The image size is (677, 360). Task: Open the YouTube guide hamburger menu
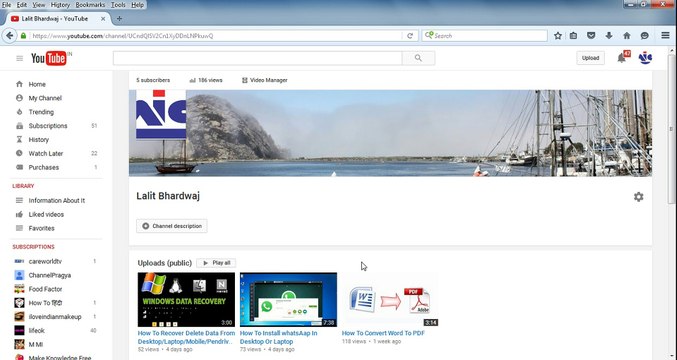pos(19,58)
